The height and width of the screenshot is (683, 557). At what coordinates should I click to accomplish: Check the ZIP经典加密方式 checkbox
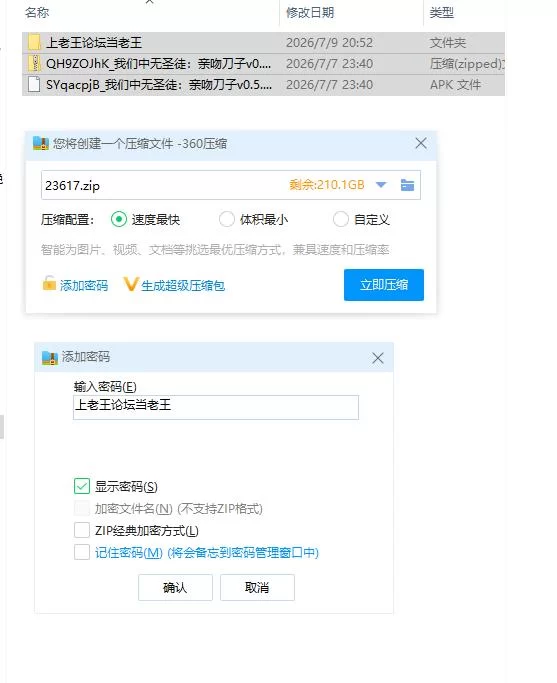(x=82, y=530)
